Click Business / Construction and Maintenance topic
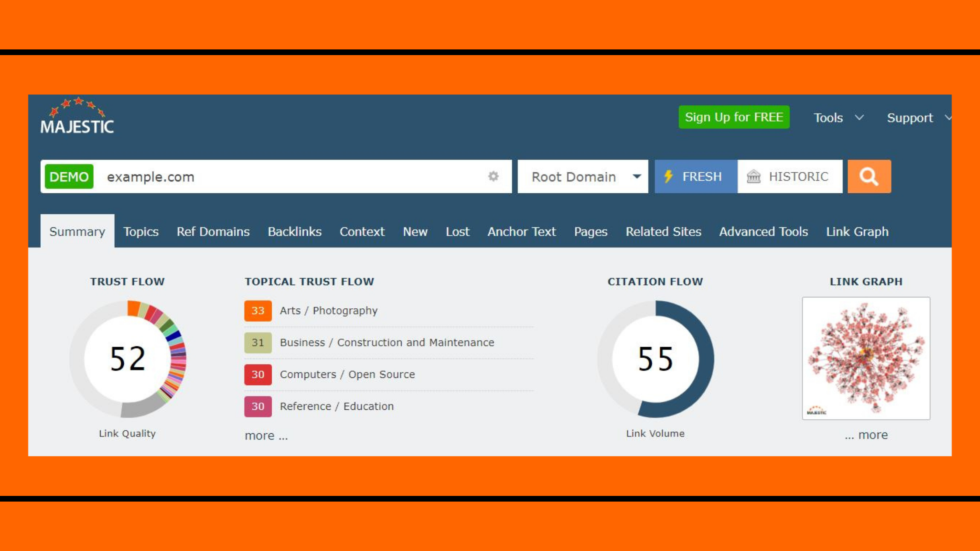The width and height of the screenshot is (980, 551). click(x=387, y=342)
